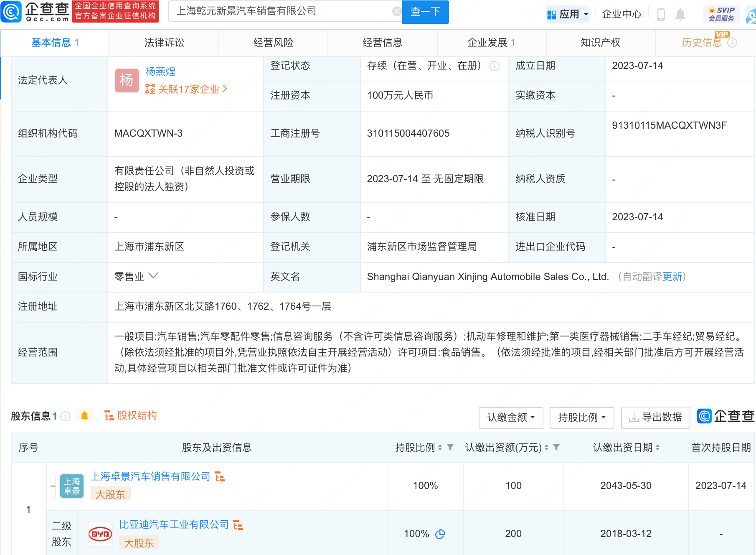756x555 pixels.
Task: Expand the 零售业 industry chevron
Action: [153, 276]
